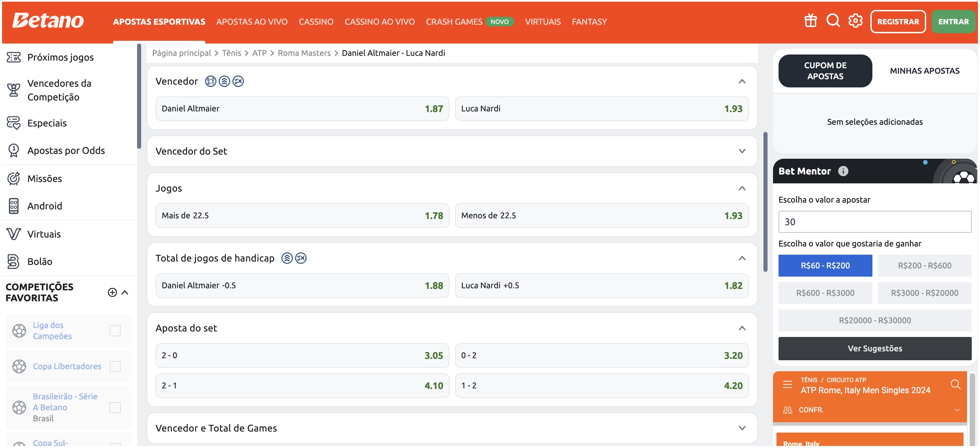Click the Próximos jogos ticket icon
This screenshot has width=980, height=448.
point(14,58)
